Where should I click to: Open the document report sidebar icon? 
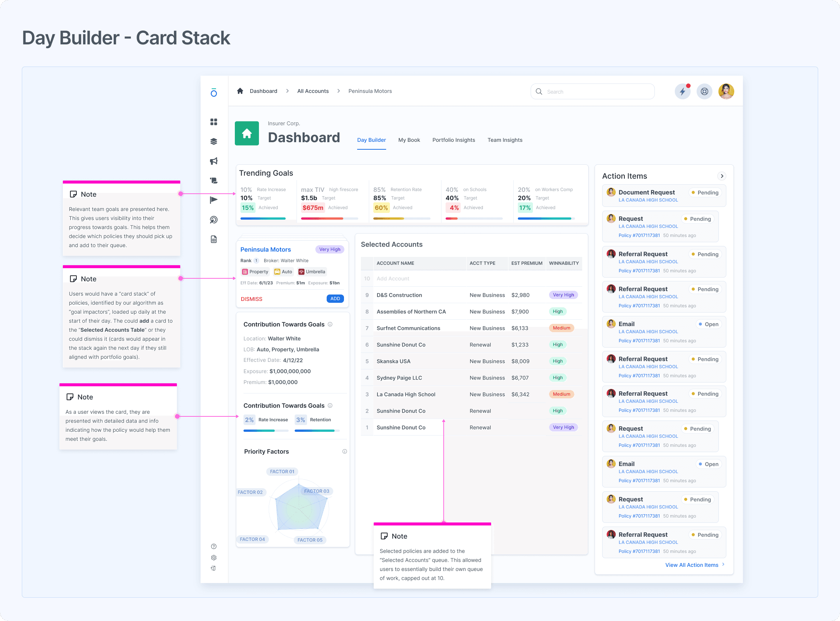[214, 239]
